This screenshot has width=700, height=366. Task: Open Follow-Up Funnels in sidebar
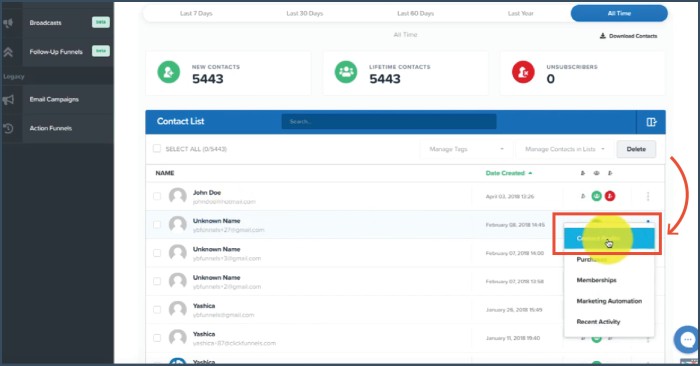[x=56, y=52]
